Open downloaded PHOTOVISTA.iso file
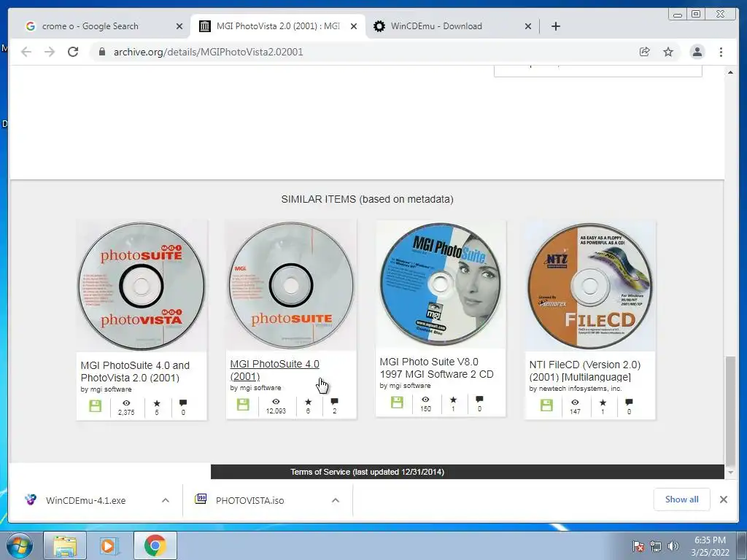Image resolution: width=747 pixels, height=560 pixels. [240, 500]
